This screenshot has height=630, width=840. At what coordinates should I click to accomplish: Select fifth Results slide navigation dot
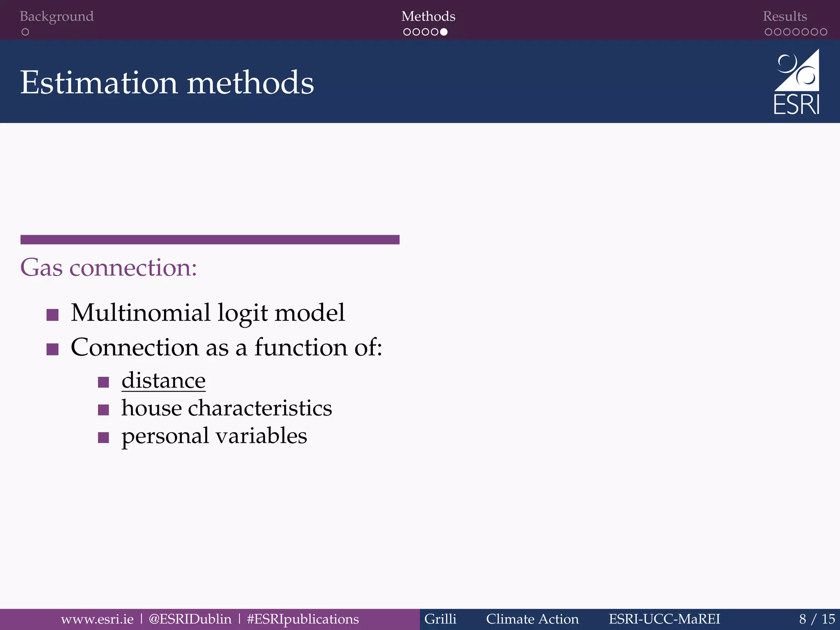[805, 32]
